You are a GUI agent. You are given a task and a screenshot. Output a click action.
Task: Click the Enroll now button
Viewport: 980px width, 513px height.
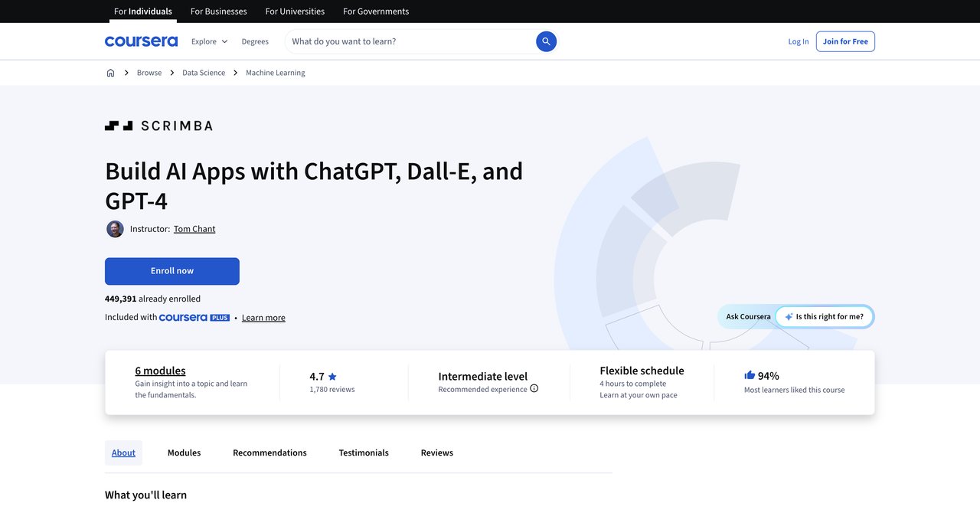pyautogui.click(x=172, y=271)
